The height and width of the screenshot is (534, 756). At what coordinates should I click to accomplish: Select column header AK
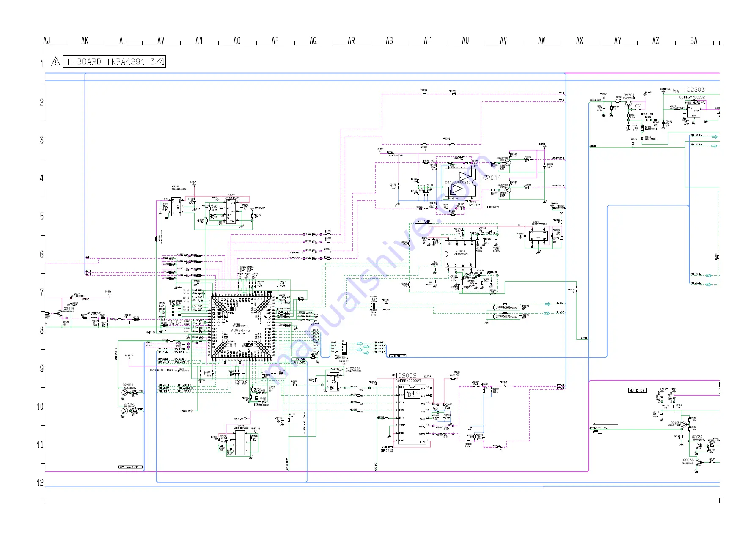[85, 41]
